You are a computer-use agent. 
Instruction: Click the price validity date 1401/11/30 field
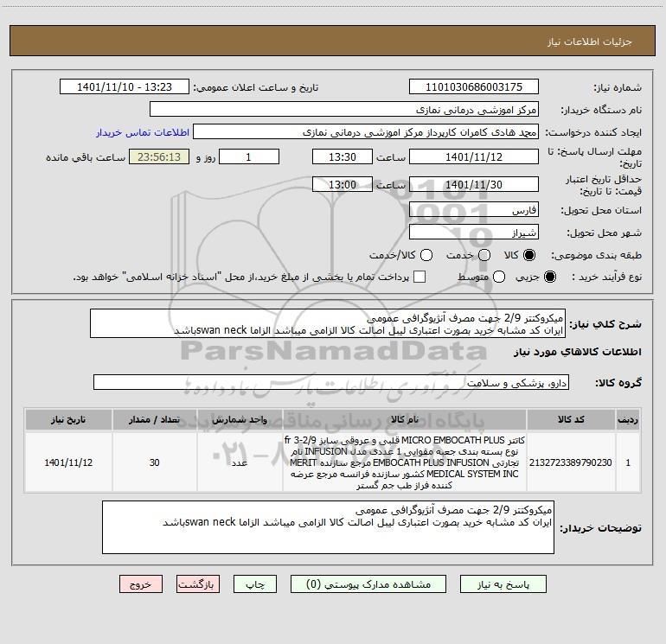point(474,184)
